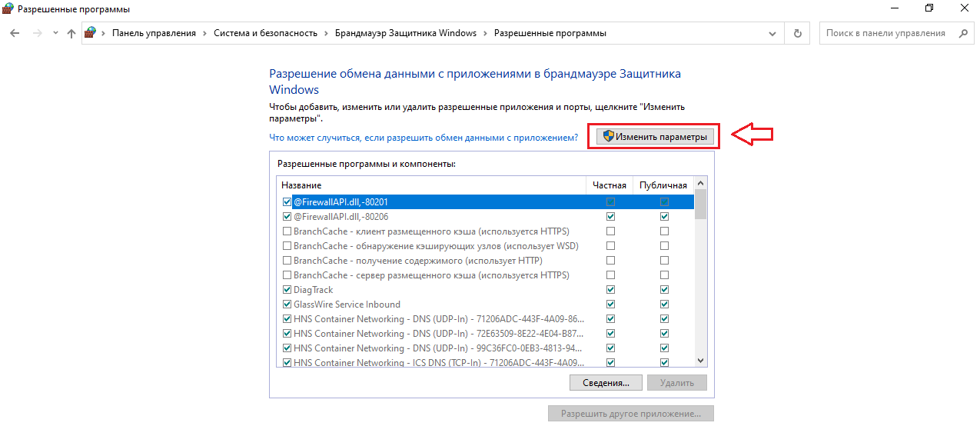Expand chevron after Система и безопасность
The width and height of the screenshot is (980, 446).
pyautogui.click(x=326, y=33)
